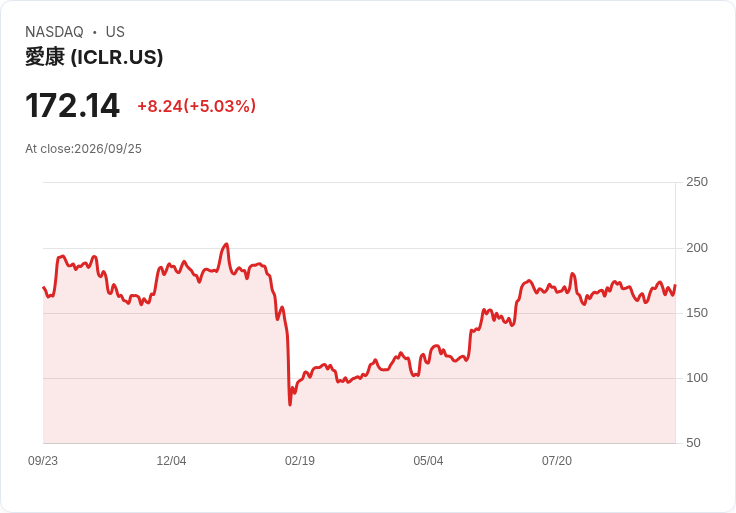Click the At close 2026/09/25 date text
Screen dimensions: 736x513
click(83, 149)
